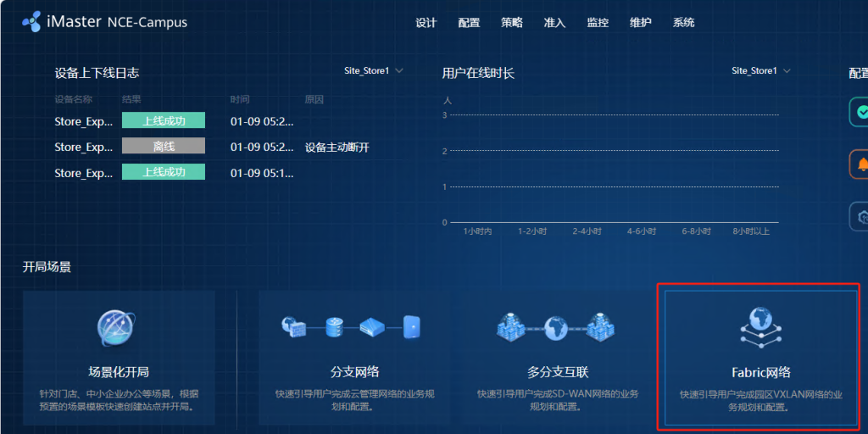Click the 设备主动断开 reason text
Screen dimensions: 868x434
(337, 147)
